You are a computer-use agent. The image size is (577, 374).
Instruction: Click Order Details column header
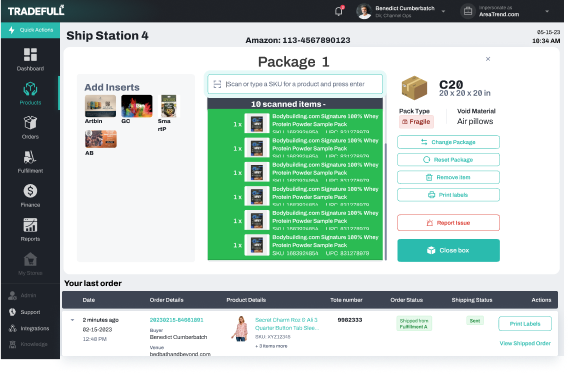[x=166, y=300]
